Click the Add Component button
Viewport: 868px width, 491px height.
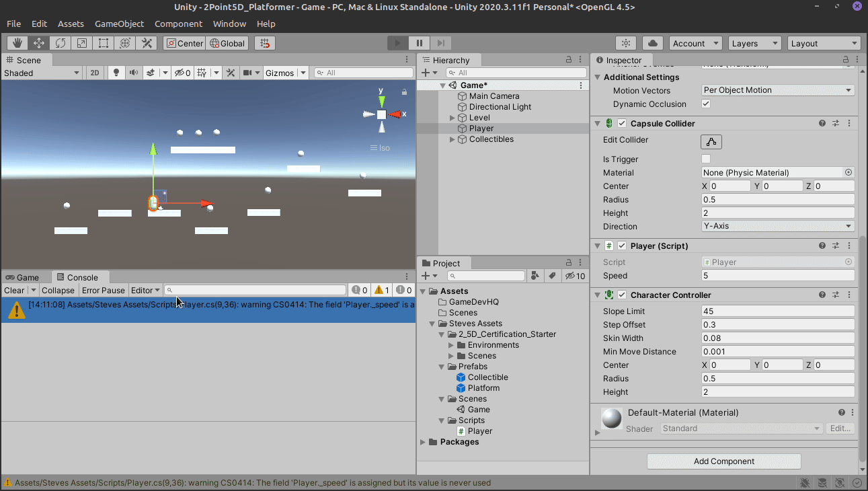pyautogui.click(x=723, y=461)
